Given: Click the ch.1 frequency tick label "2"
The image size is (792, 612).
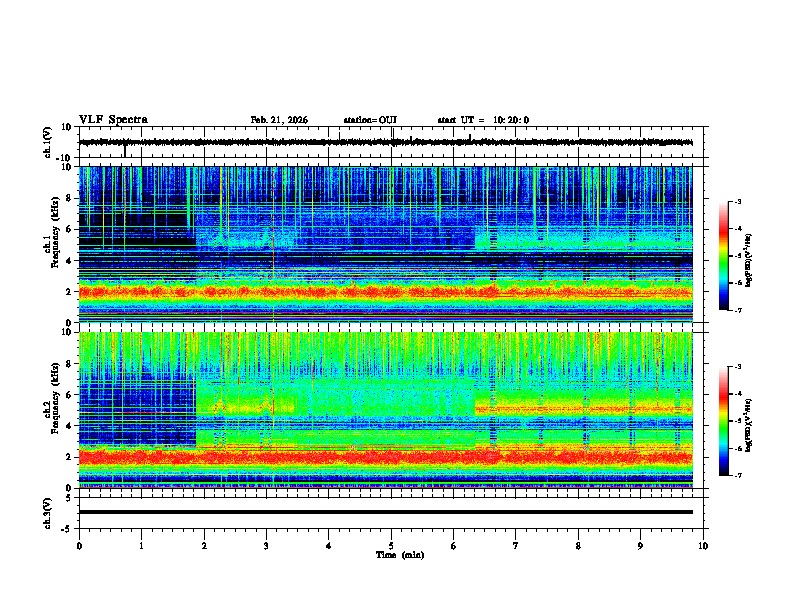Looking at the screenshot, I should tap(70, 292).
